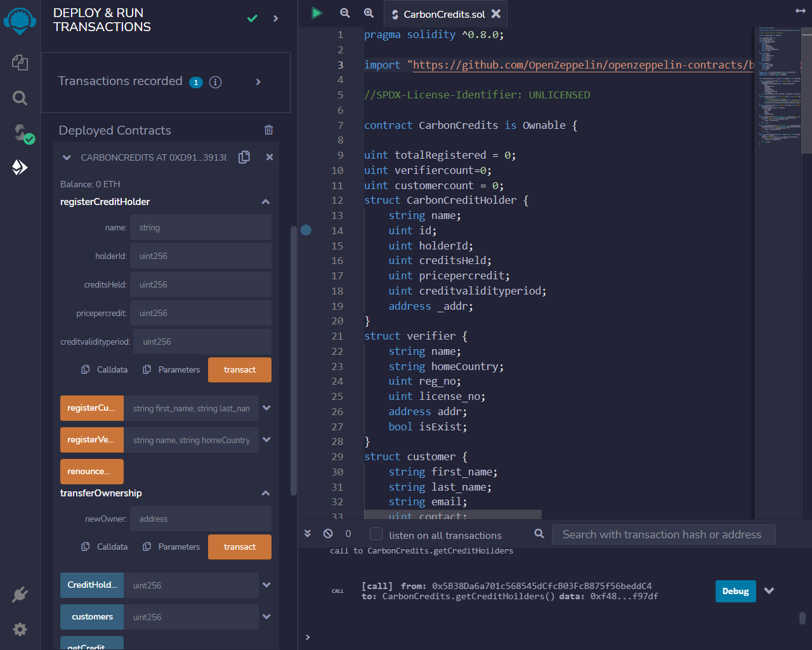
Task: Copy Calldata for registerCreditHolder
Action: click(104, 369)
